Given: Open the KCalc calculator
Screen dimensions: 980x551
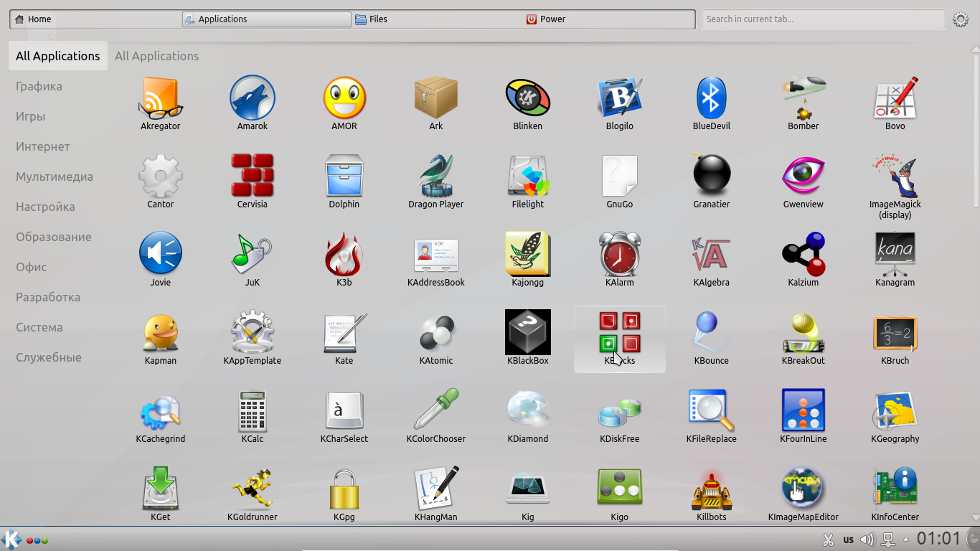Looking at the screenshot, I should pyautogui.click(x=253, y=417).
